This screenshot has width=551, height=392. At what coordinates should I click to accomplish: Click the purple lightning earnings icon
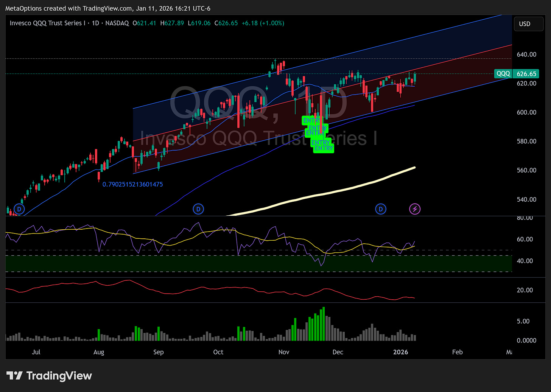(415, 209)
